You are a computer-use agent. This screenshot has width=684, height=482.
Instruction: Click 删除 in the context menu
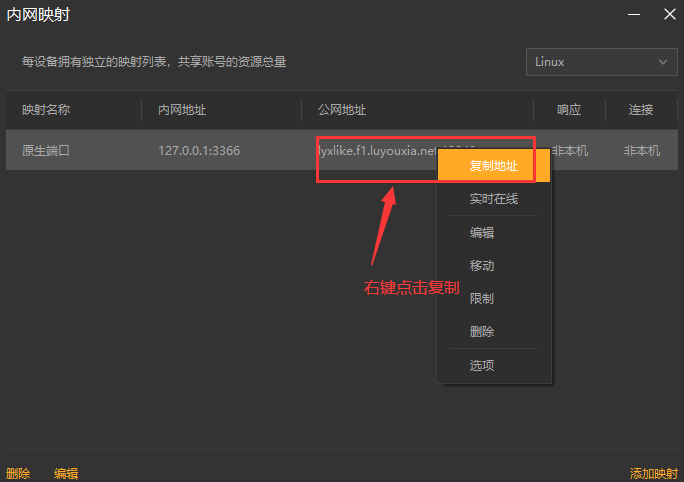tap(482, 332)
